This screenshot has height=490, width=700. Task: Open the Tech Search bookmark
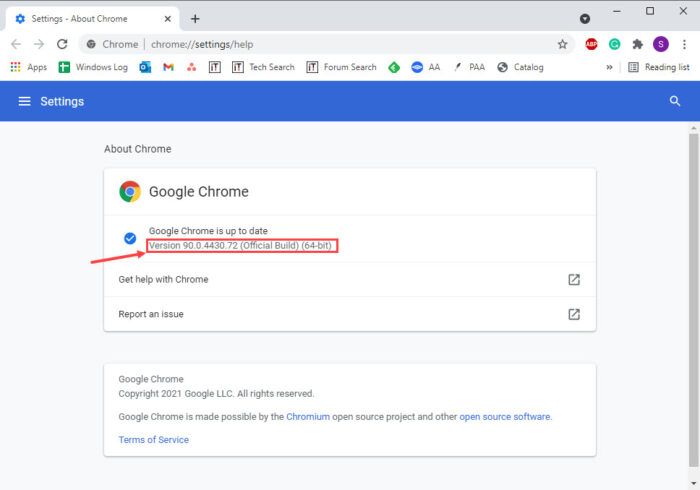click(263, 67)
